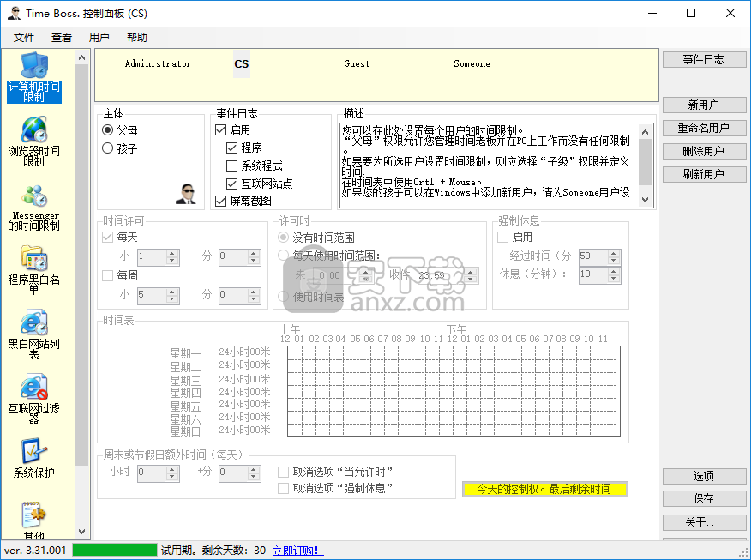The height and width of the screenshot is (560, 751).
Task: Click spinner of end time 23:59 field
Action: (471, 275)
